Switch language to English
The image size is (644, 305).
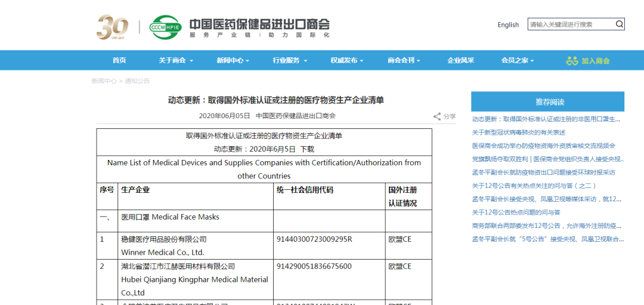(508, 25)
